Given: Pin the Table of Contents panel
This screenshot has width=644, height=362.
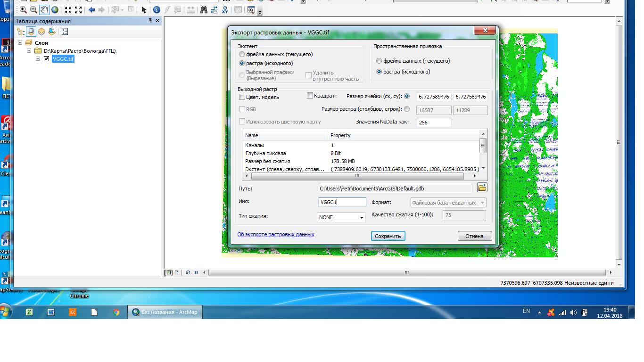Looking at the screenshot, I should click(150, 21).
